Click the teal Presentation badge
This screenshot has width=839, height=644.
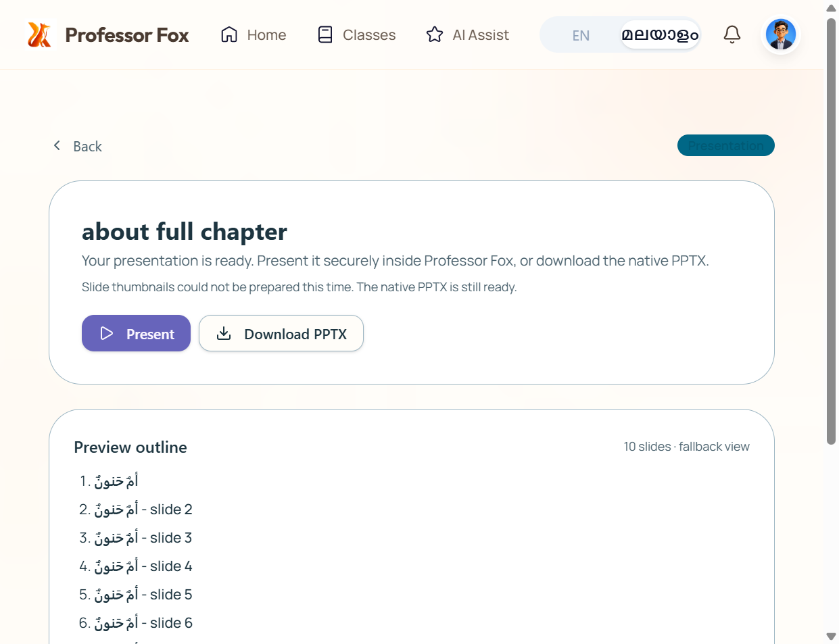coord(726,145)
